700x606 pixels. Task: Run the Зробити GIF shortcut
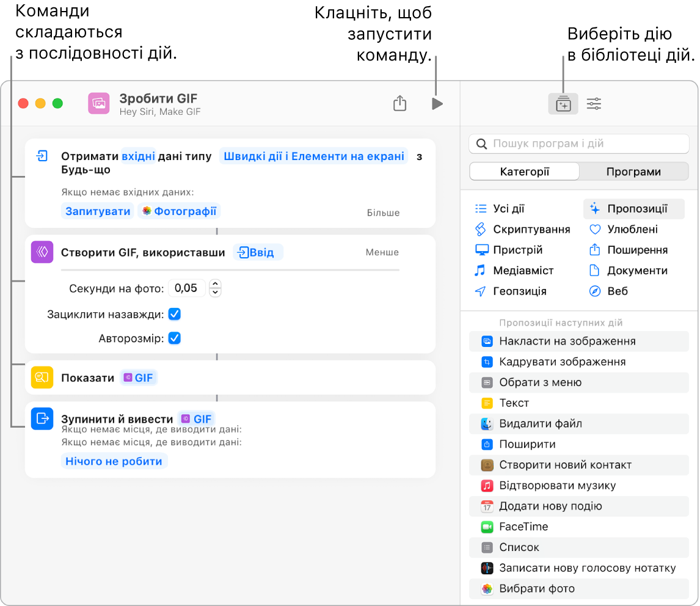[436, 103]
